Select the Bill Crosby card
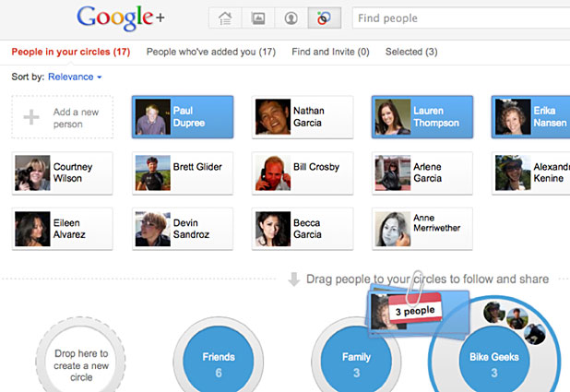The image size is (570, 392). click(x=303, y=173)
